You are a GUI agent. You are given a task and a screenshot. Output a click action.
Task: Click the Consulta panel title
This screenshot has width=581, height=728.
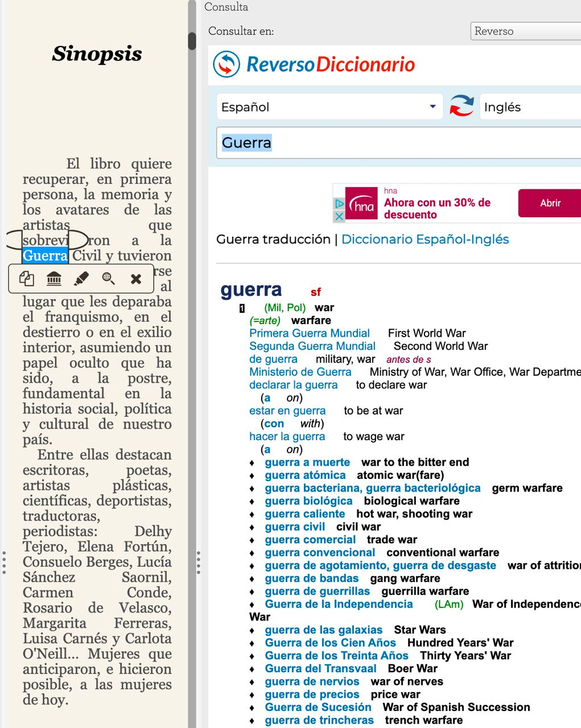pyautogui.click(x=226, y=7)
